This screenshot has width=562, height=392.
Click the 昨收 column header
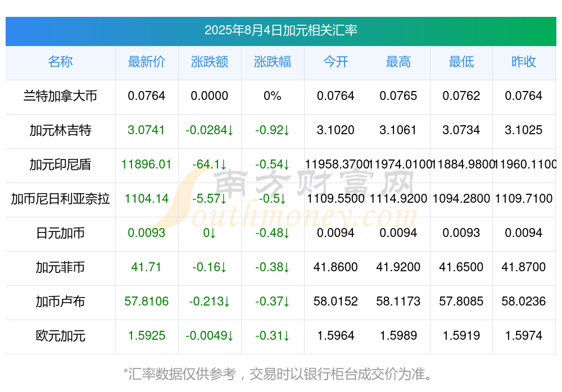[x=524, y=62]
